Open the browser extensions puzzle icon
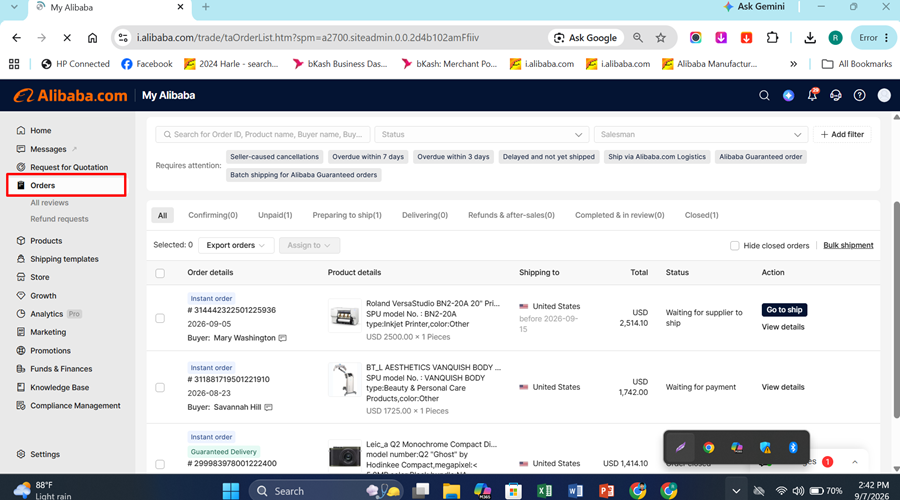This screenshot has width=900, height=500. 772,38
